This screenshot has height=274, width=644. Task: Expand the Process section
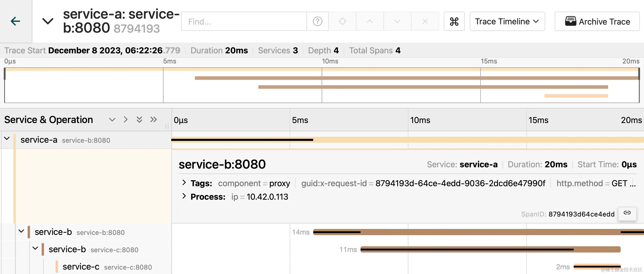[184, 196]
